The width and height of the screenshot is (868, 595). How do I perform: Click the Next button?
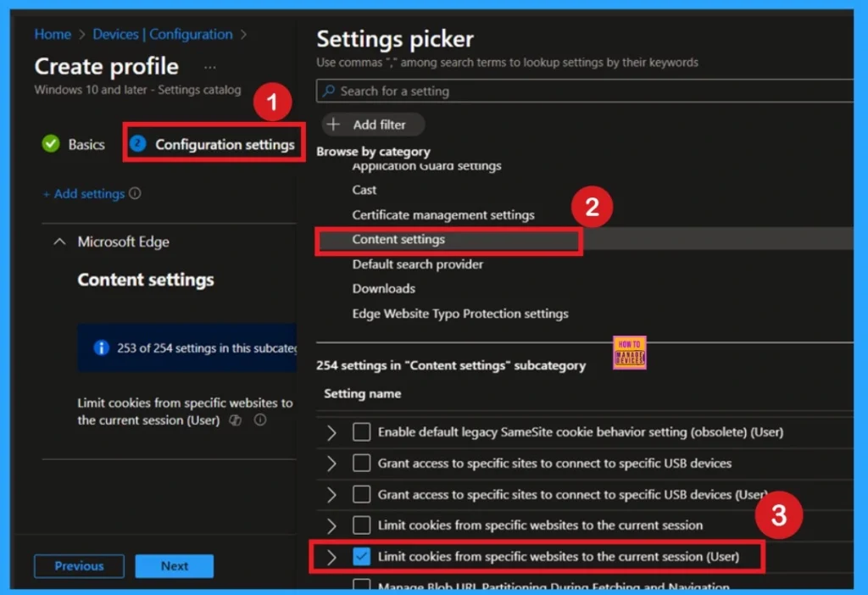tap(175, 565)
